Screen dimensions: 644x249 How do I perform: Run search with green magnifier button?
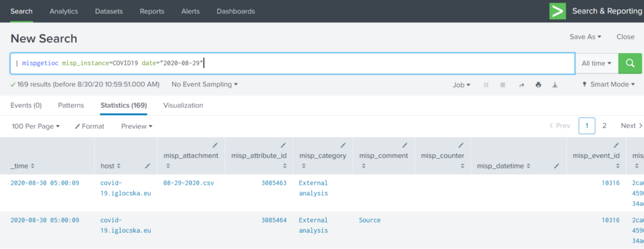pos(630,63)
